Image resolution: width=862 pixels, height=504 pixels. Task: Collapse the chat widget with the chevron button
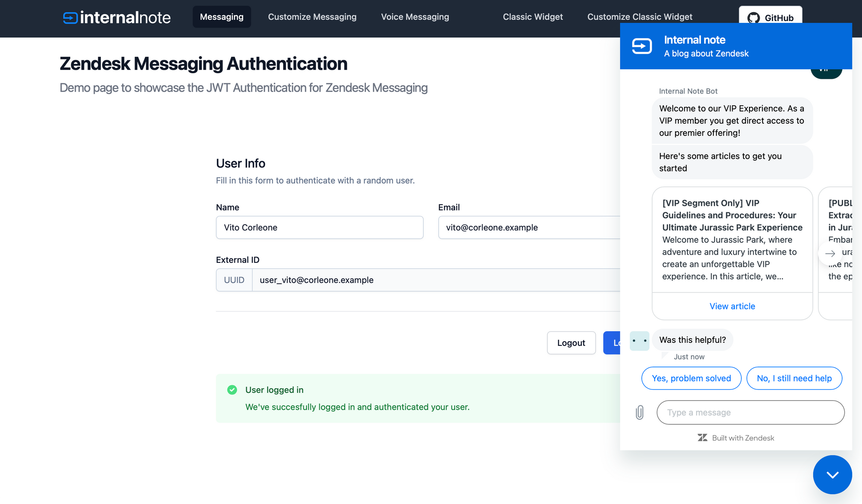coord(832,474)
